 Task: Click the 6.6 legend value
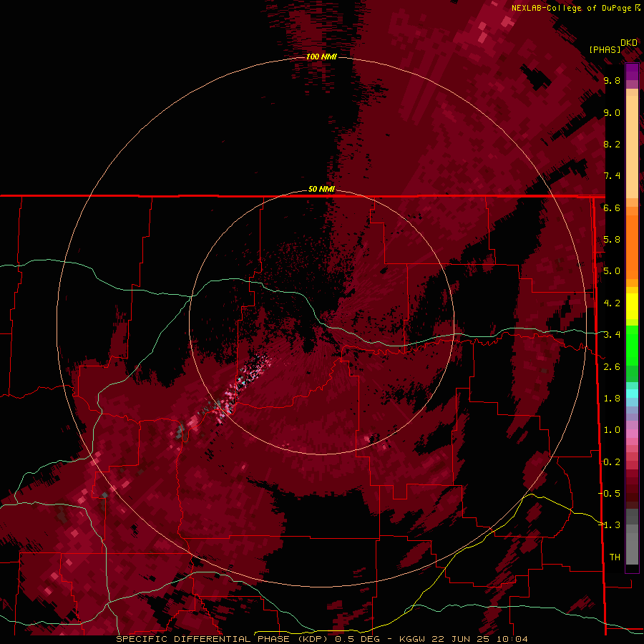[612, 208]
